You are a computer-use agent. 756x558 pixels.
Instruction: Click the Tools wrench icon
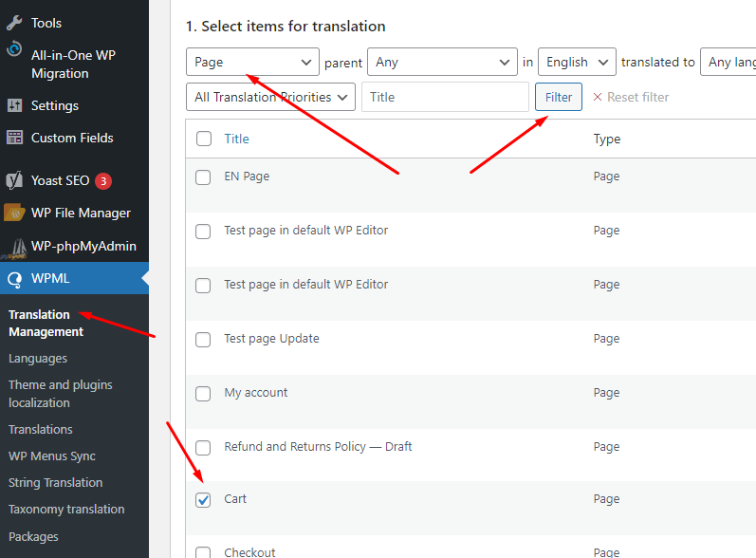(14, 23)
